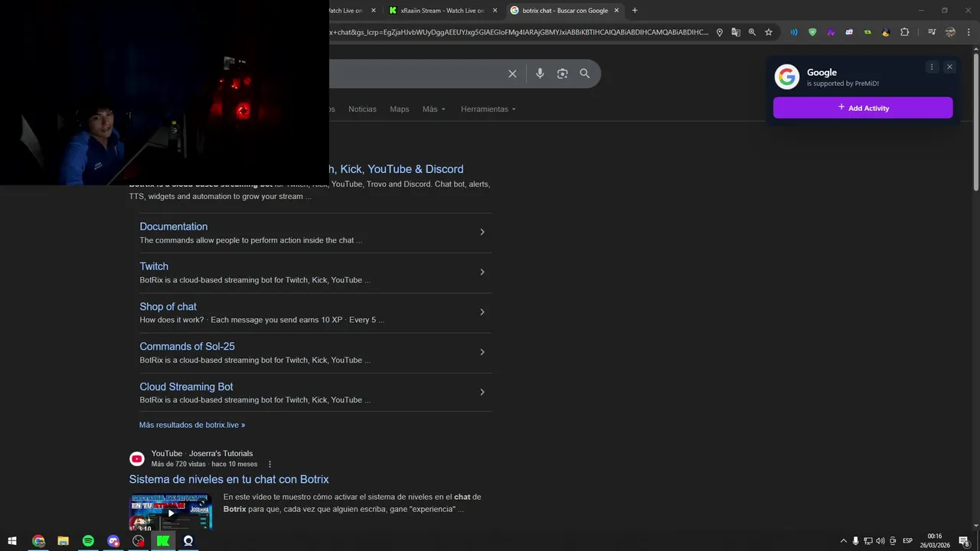Open File Explorer from the taskbar

coord(64,541)
